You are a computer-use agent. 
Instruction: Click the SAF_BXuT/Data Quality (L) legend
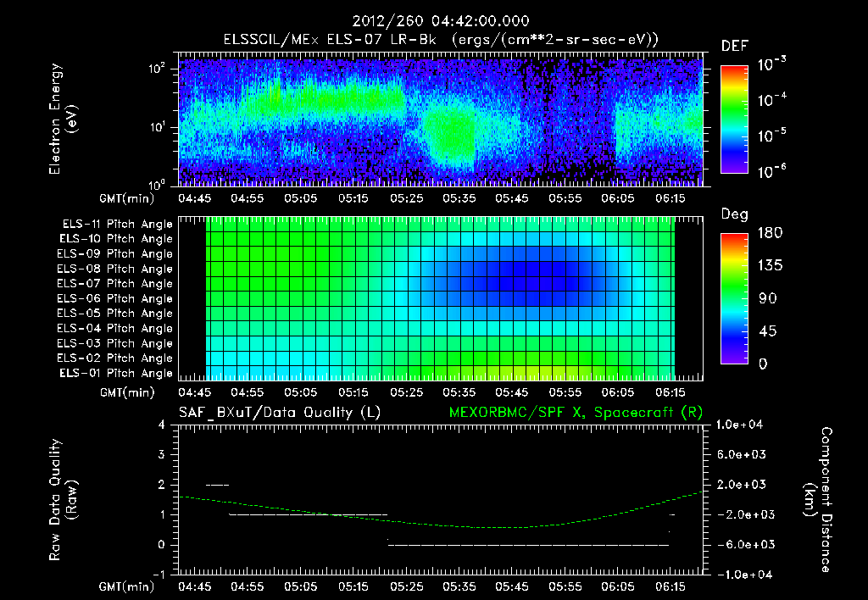(280, 413)
